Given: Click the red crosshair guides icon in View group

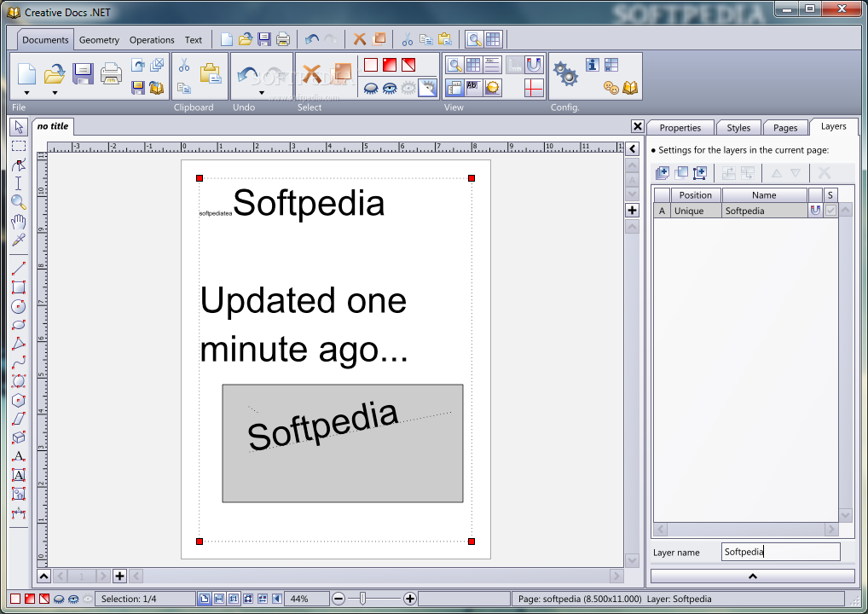Looking at the screenshot, I should [x=534, y=88].
